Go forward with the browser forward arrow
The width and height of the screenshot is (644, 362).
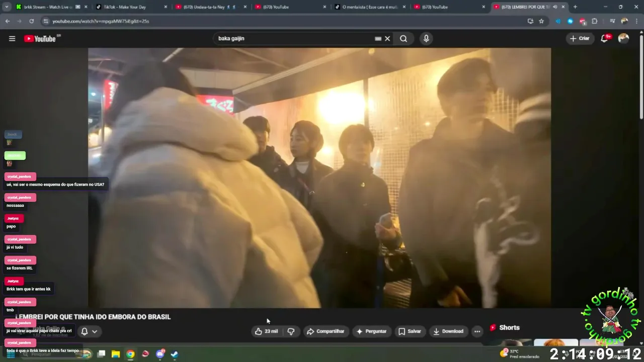(20, 21)
